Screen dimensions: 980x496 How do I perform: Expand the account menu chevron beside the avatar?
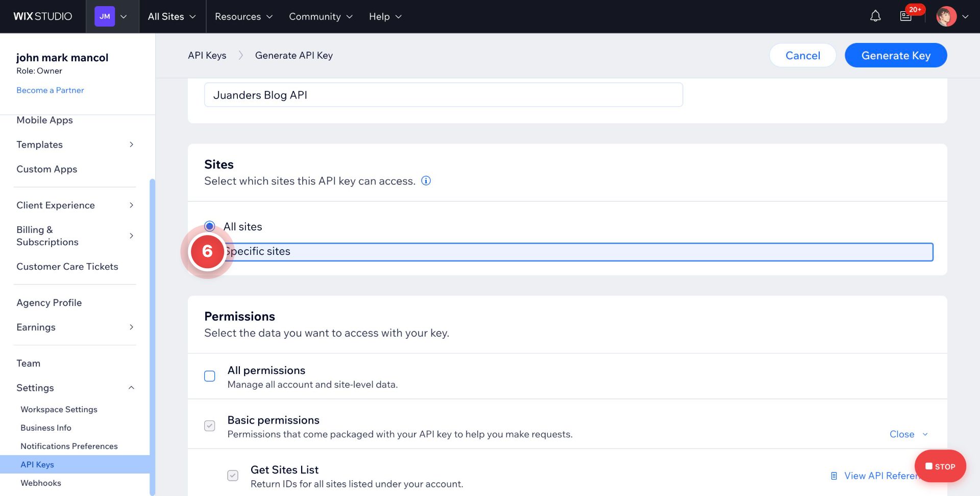point(965,16)
